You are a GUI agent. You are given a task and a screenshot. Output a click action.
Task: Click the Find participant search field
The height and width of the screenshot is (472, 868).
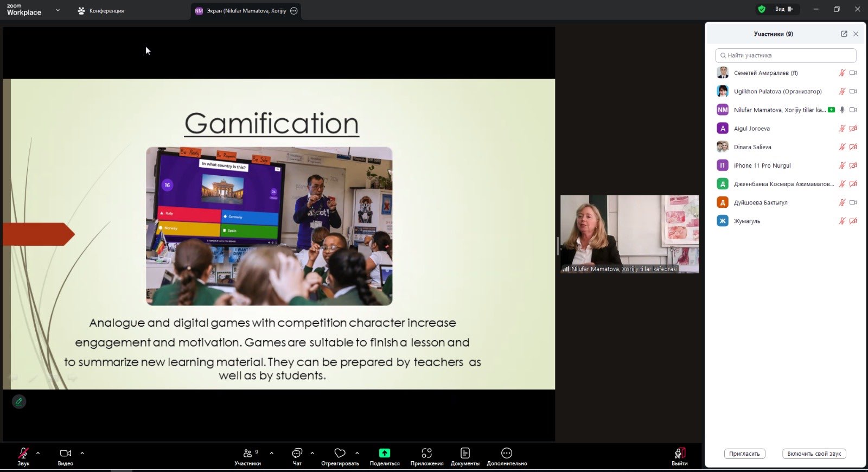[786, 55]
